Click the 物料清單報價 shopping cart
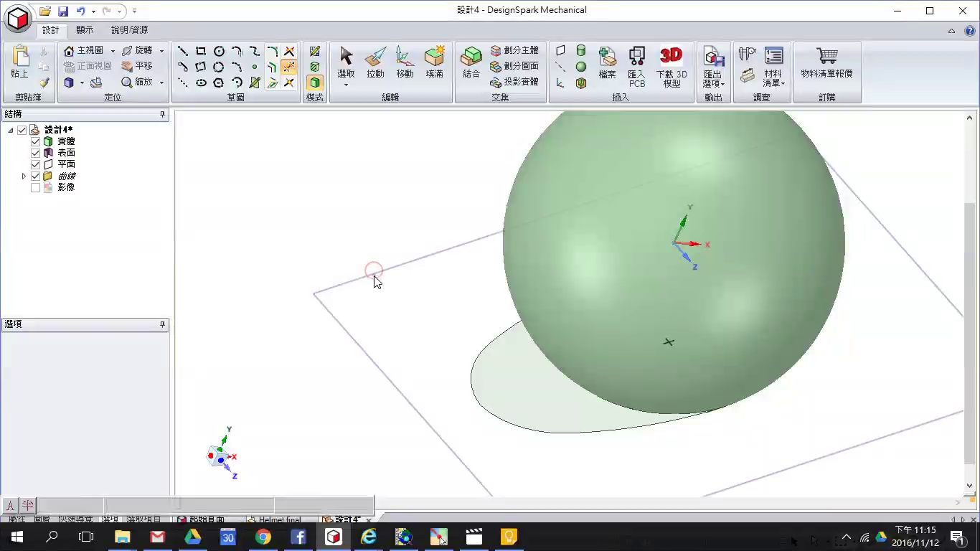This screenshot has width=980, height=551. point(826,62)
